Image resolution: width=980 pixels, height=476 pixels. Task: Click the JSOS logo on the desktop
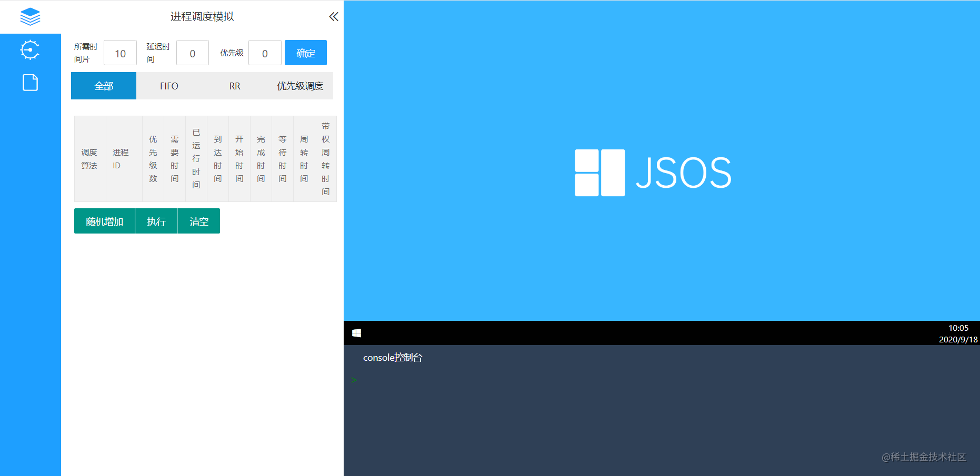coord(652,173)
